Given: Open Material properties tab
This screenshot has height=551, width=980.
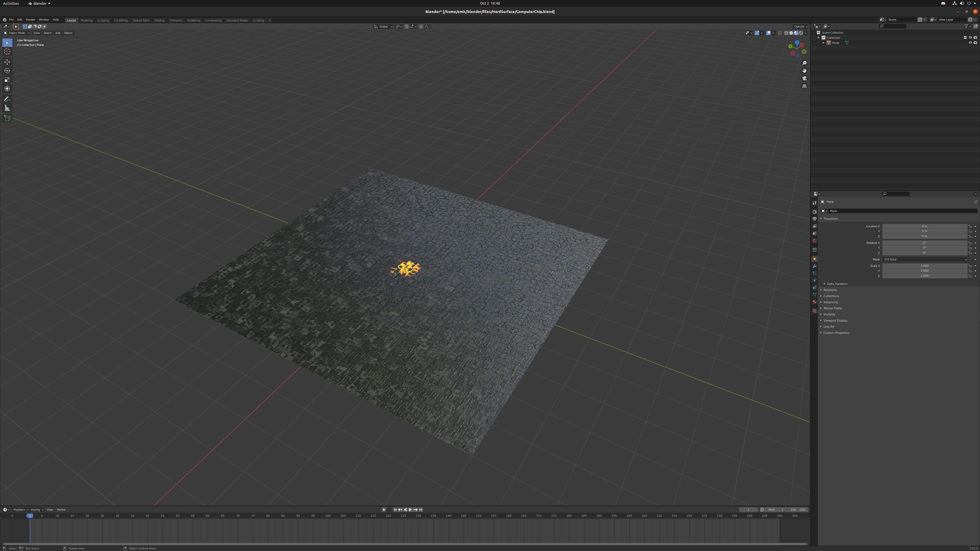Looking at the screenshot, I should tap(815, 302).
